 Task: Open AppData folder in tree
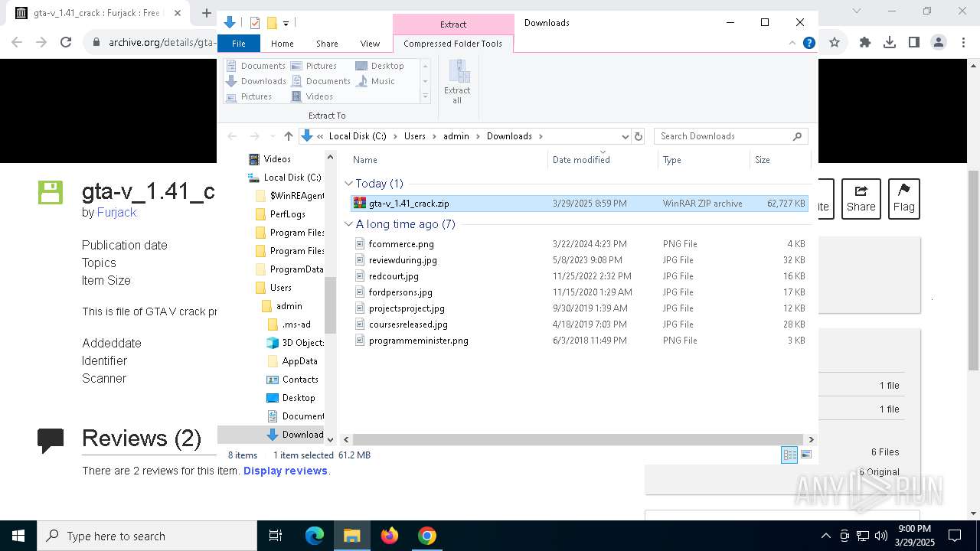click(x=292, y=361)
